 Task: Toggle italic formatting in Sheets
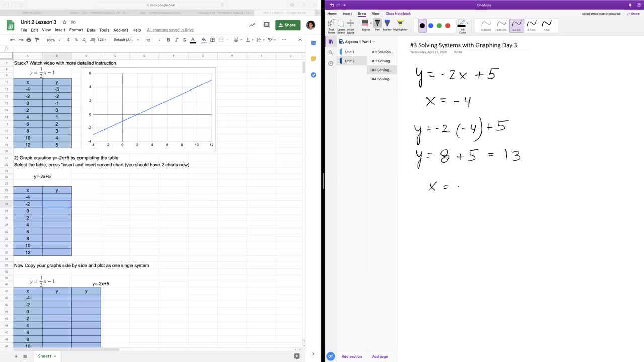[176, 40]
